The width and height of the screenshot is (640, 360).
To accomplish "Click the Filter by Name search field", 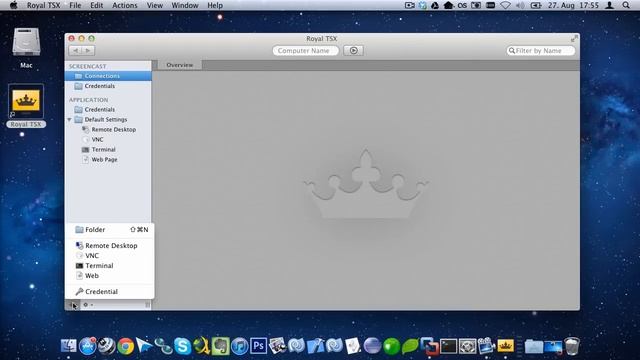I will (x=541, y=51).
